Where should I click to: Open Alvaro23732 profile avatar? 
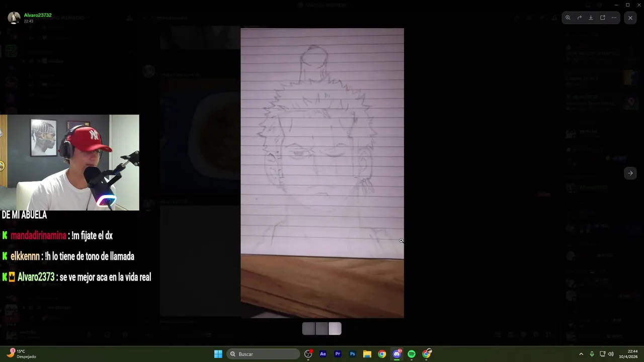tap(14, 18)
